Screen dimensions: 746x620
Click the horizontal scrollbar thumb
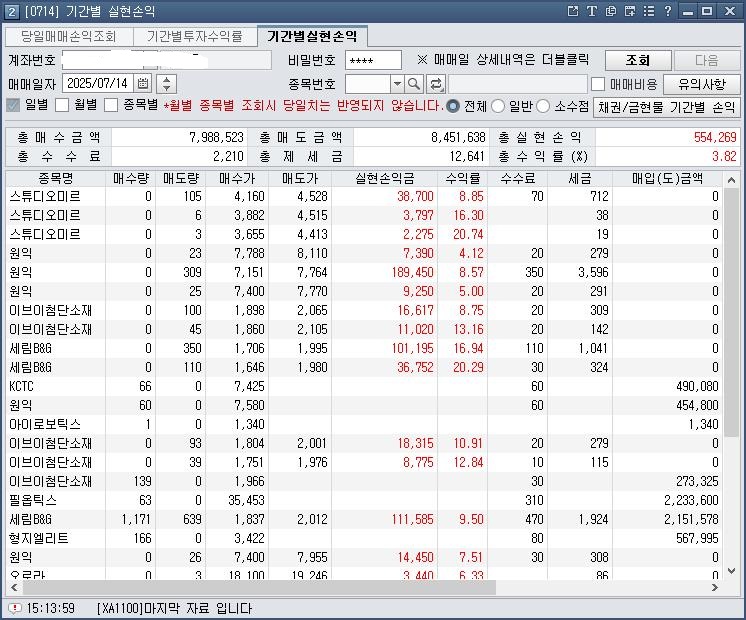pyautogui.click(x=259, y=588)
